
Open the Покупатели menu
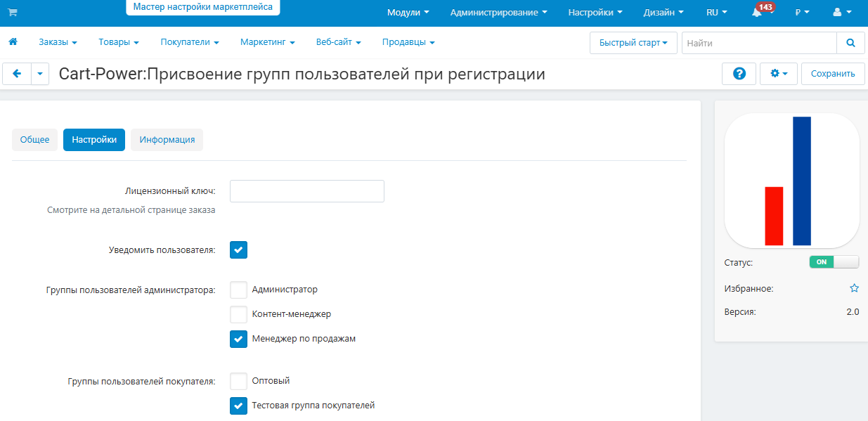[190, 42]
